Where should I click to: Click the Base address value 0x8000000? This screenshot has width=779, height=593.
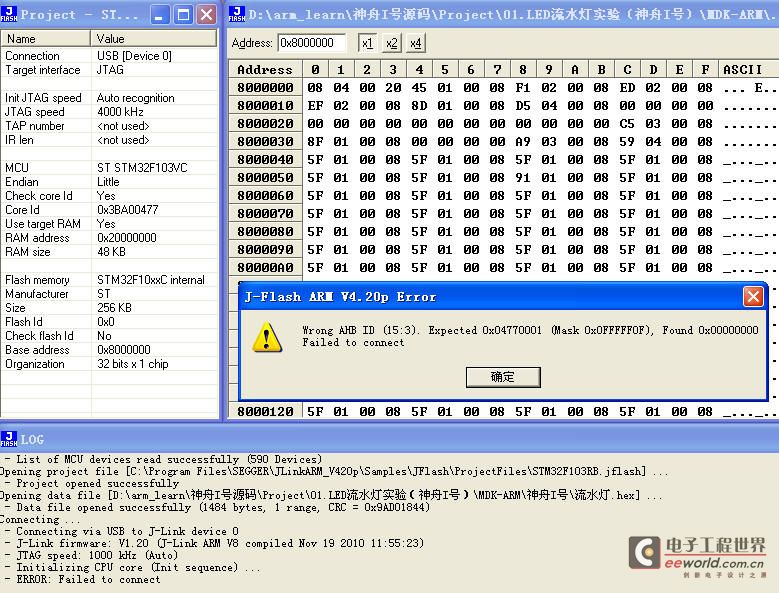point(124,350)
